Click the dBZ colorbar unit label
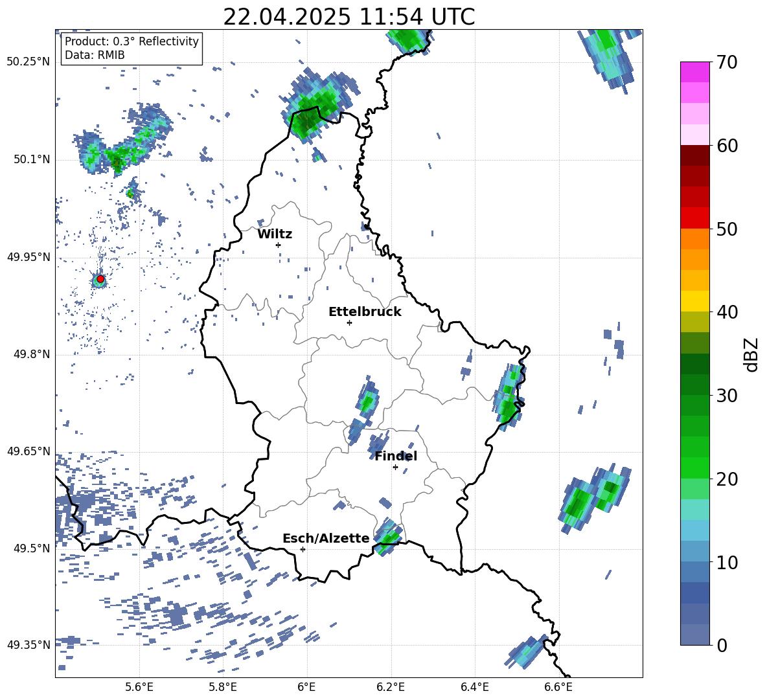Image resolution: width=767 pixels, height=700 pixels. pyautogui.click(x=751, y=354)
